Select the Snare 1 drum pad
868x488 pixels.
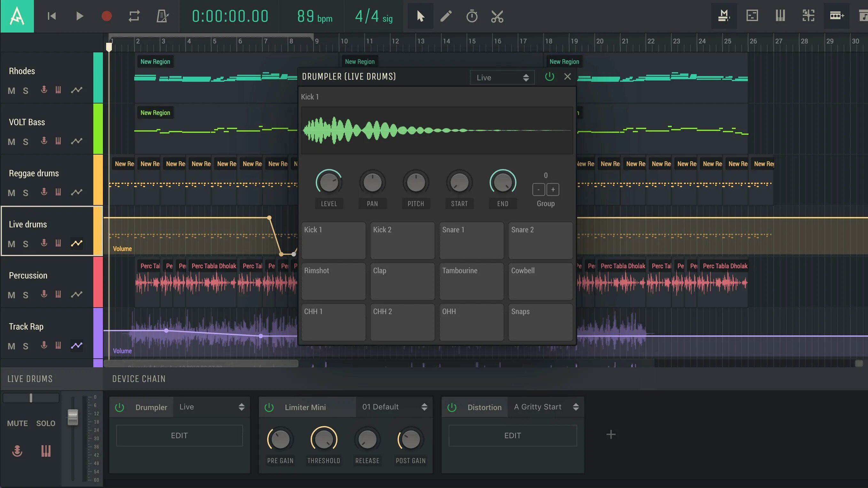click(x=471, y=240)
